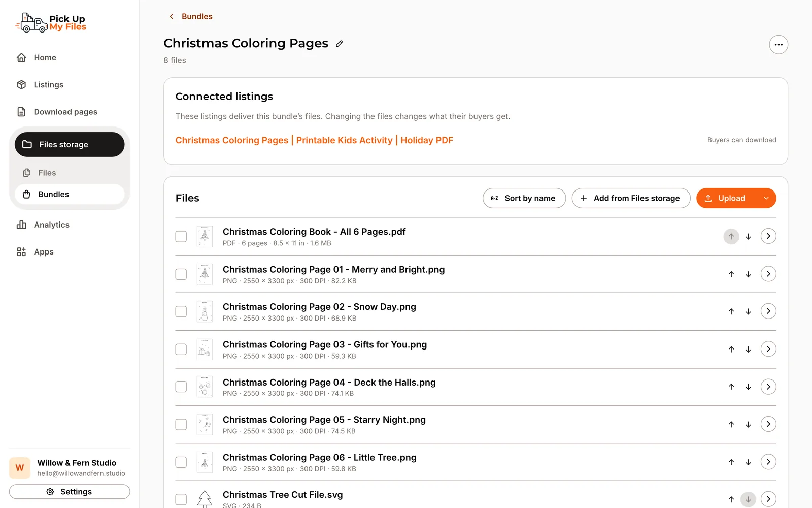
Task: Move All 6 Pages.pdf down
Action: pyautogui.click(x=748, y=236)
